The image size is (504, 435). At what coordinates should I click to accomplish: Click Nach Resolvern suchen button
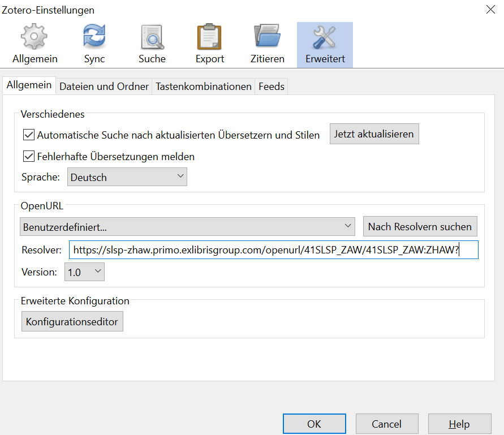[x=420, y=226]
